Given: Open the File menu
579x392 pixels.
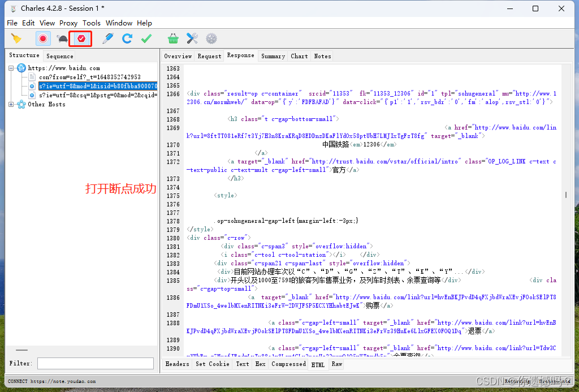Looking at the screenshot, I should (12, 23).
